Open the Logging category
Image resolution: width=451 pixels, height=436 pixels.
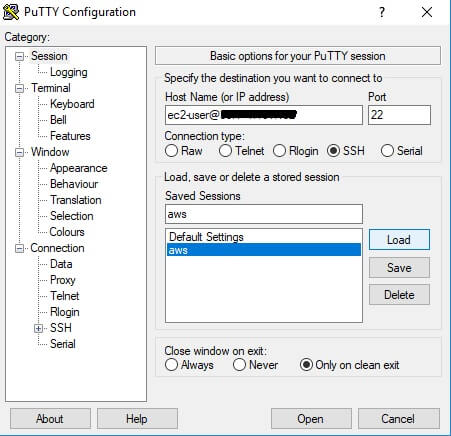coord(69,72)
